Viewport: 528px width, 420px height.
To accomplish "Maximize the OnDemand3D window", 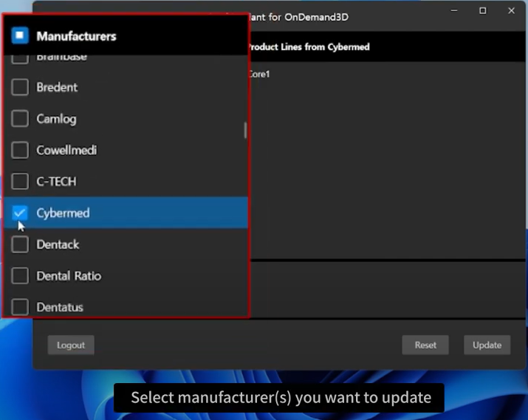I will (x=482, y=11).
